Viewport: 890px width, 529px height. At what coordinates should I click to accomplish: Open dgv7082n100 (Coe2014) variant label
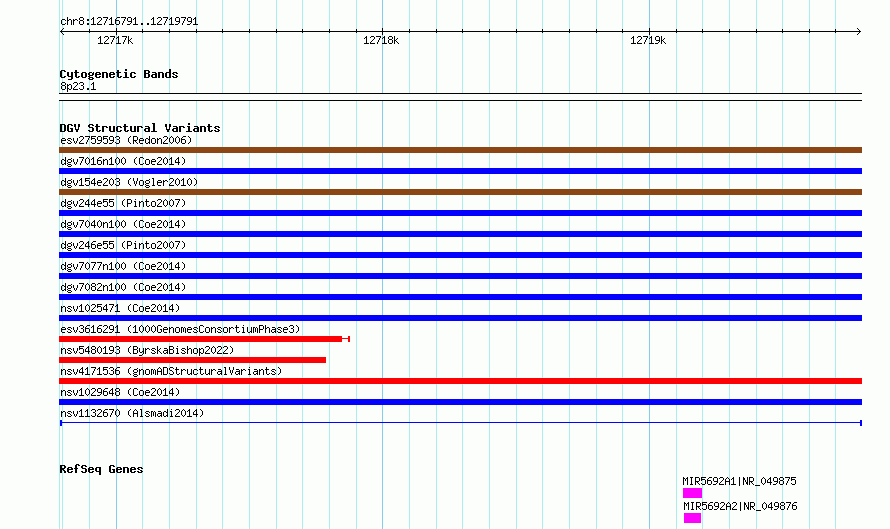pyautogui.click(x=123, y=287)
